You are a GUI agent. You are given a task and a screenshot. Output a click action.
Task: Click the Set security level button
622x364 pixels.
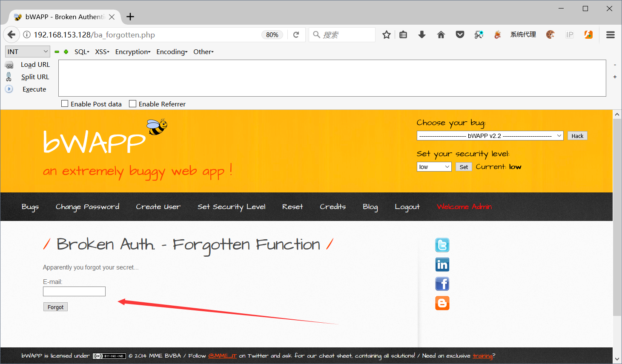(464, 167)
